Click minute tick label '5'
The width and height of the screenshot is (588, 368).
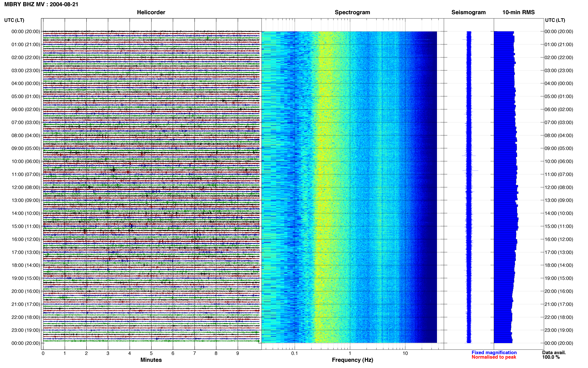pos(151,353)
